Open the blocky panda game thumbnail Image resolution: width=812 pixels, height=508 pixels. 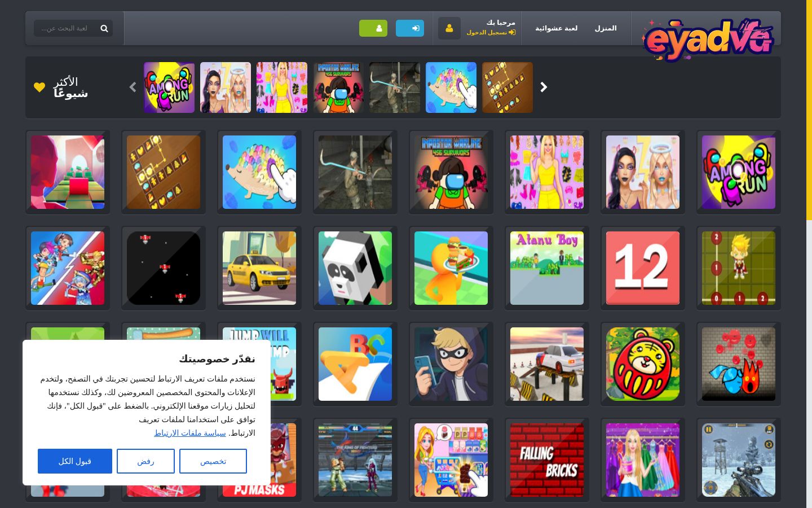(355, 268)
